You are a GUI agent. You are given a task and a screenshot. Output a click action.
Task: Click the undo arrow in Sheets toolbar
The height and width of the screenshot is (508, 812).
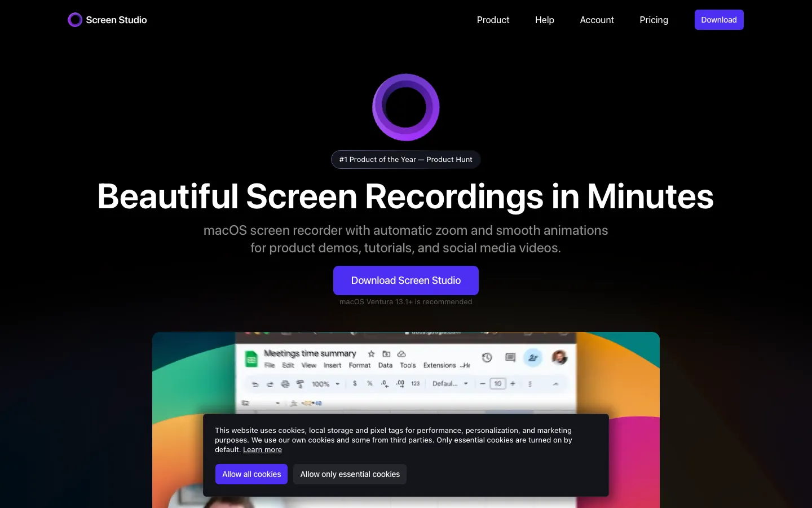click(x=255, y=384)
